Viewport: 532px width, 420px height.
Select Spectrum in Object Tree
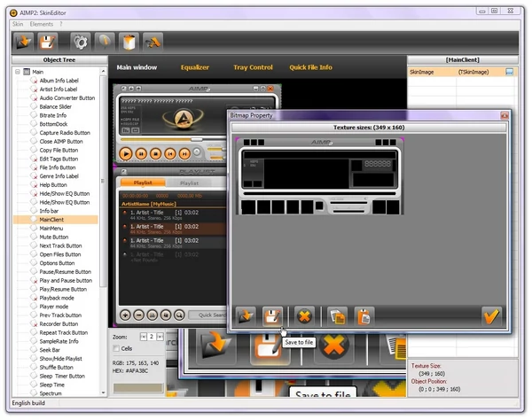(51, 393)
